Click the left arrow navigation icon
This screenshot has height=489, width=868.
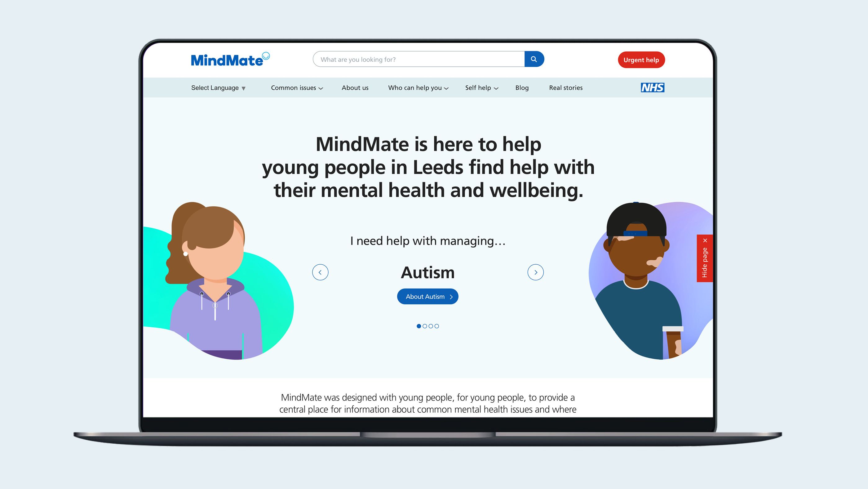pyautogui.click(x=321, y=272)
